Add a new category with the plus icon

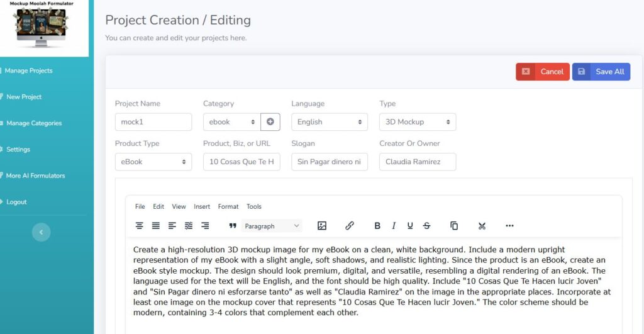270,122
